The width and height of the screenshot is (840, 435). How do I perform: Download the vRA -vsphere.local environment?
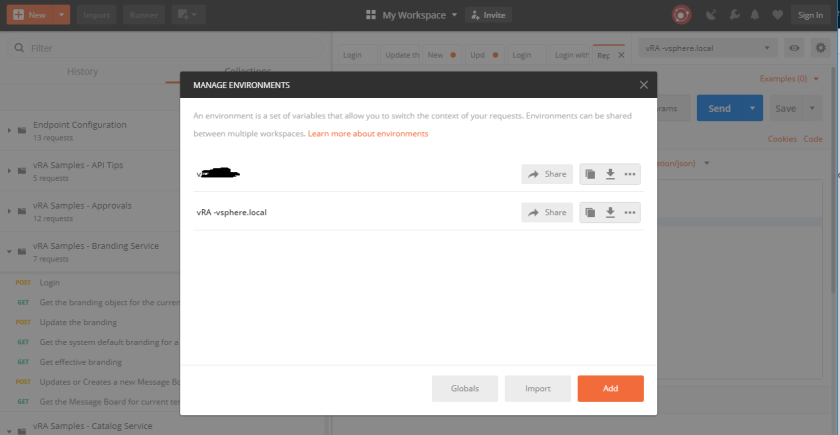tap(609, 213)
